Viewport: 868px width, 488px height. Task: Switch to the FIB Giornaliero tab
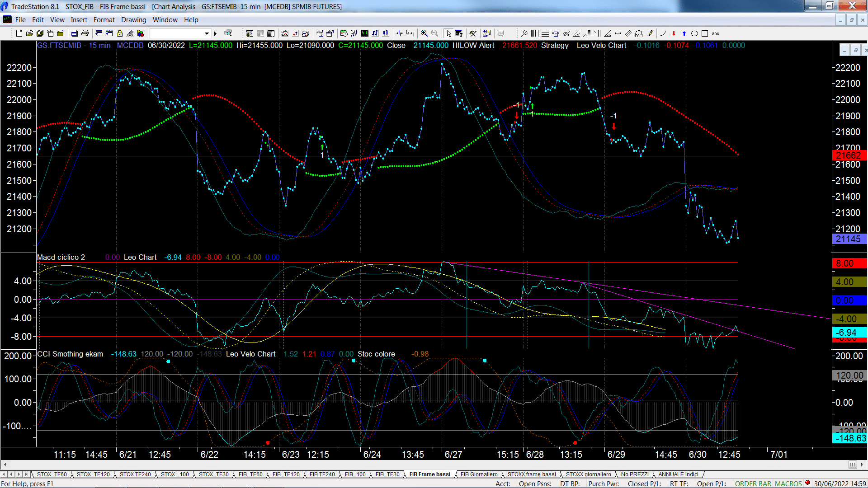coord(479,474)
